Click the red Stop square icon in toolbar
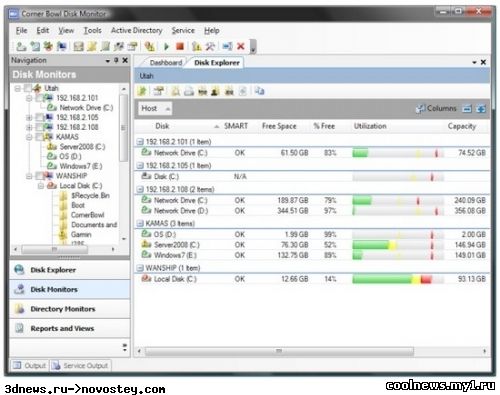 pyautogui.click(x=180, y=46)
